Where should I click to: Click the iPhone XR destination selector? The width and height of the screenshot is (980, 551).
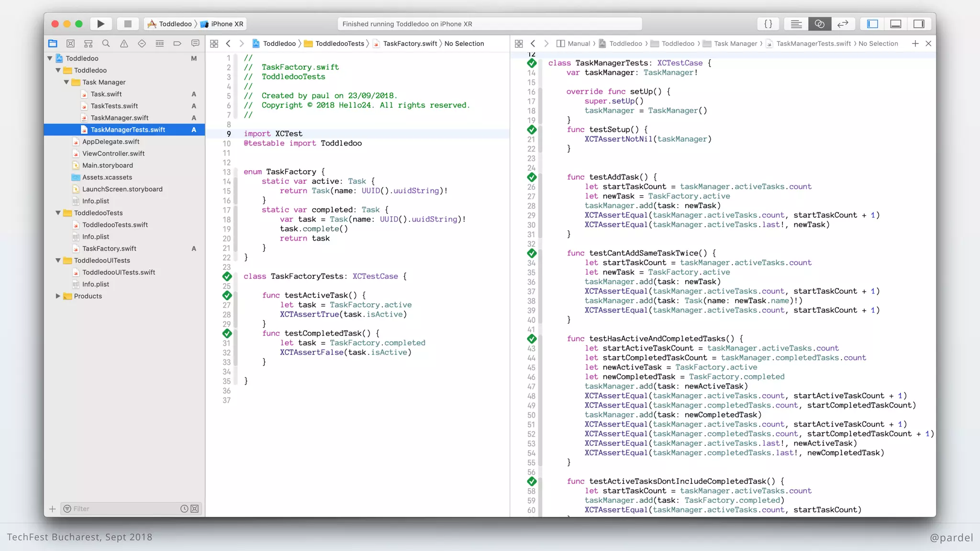227,24
